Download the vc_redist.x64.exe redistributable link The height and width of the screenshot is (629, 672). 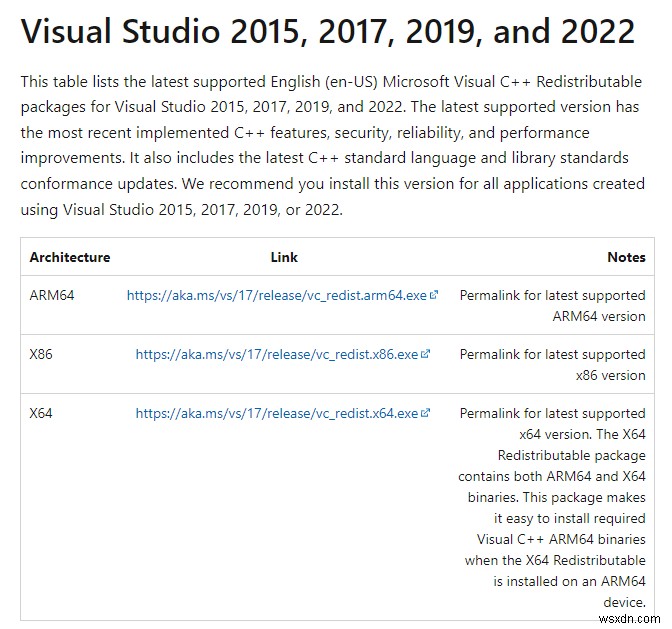coord(277,413)
